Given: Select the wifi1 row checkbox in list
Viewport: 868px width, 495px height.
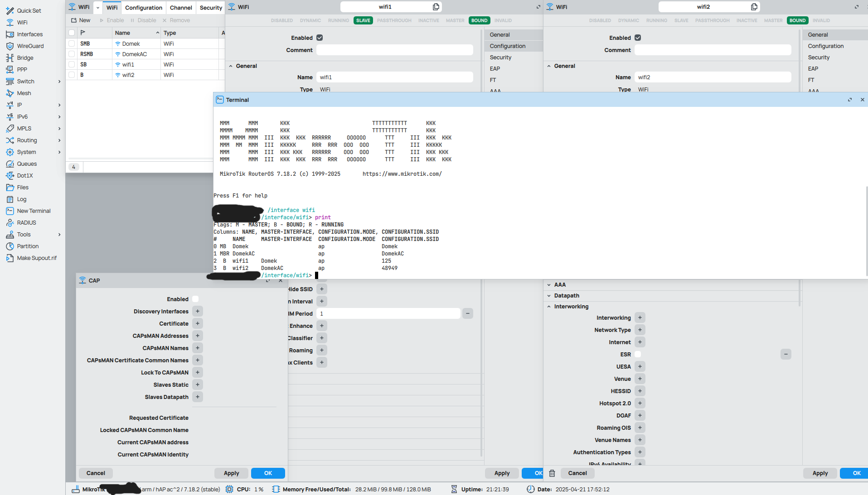Looking at the screenshot, I should coord(72,64).
